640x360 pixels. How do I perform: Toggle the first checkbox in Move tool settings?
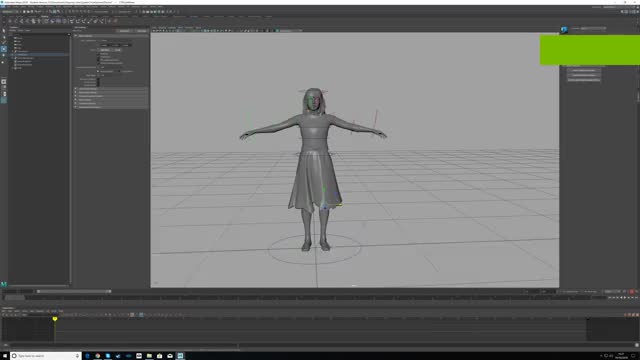[98, 53]
